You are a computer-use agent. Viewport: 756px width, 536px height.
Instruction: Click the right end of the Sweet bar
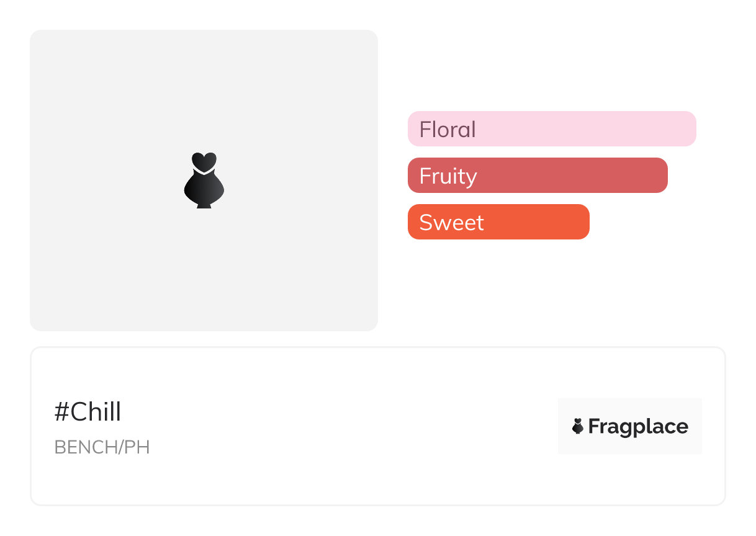point(581,222)
